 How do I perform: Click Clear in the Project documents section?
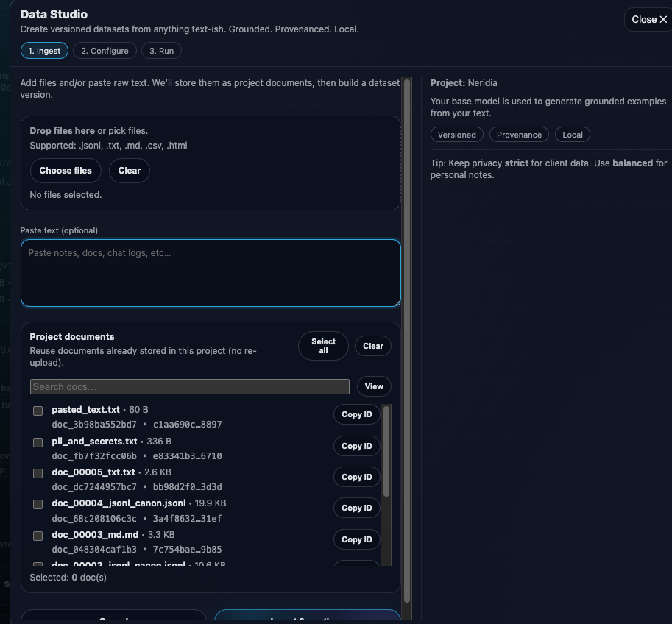[x=372, y=345]
